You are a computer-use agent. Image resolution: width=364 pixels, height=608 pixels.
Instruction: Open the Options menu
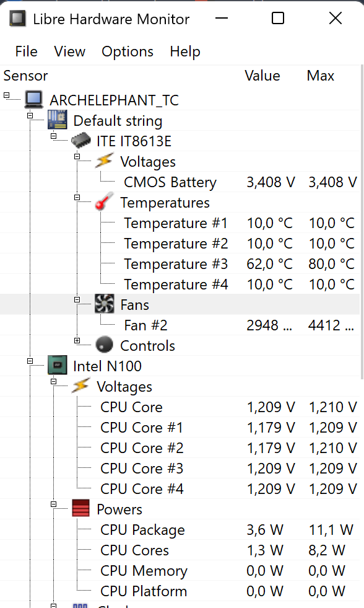(128, 51)
